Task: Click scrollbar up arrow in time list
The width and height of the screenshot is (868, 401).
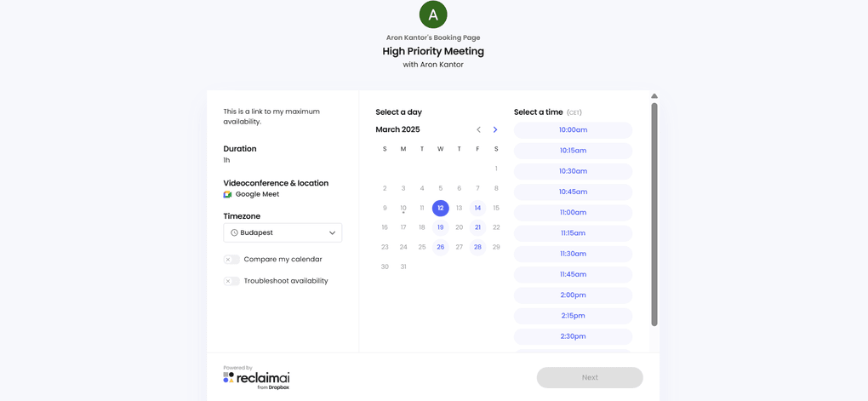Action: 654,96
